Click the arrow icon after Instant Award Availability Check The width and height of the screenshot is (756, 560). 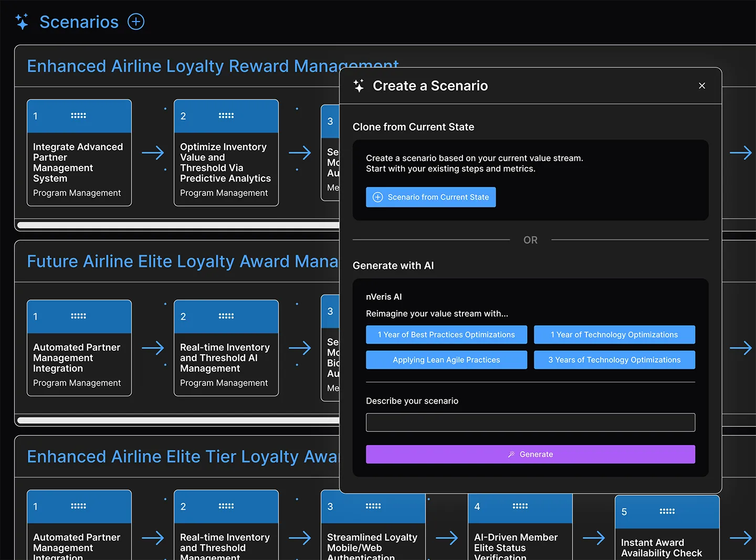tap(741, 537)
